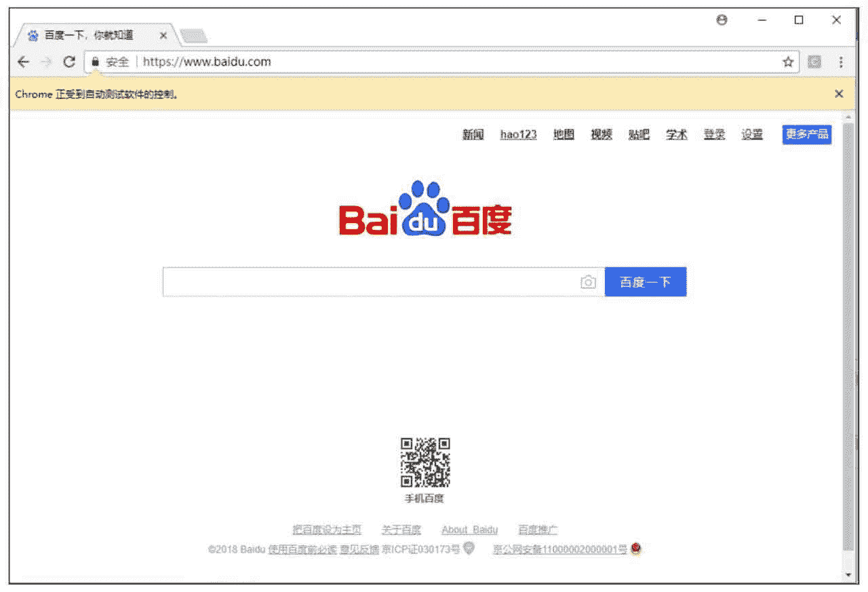The image size is (868, 592).
Task: Click the 登录 login link
Action: tap(713, 135)
